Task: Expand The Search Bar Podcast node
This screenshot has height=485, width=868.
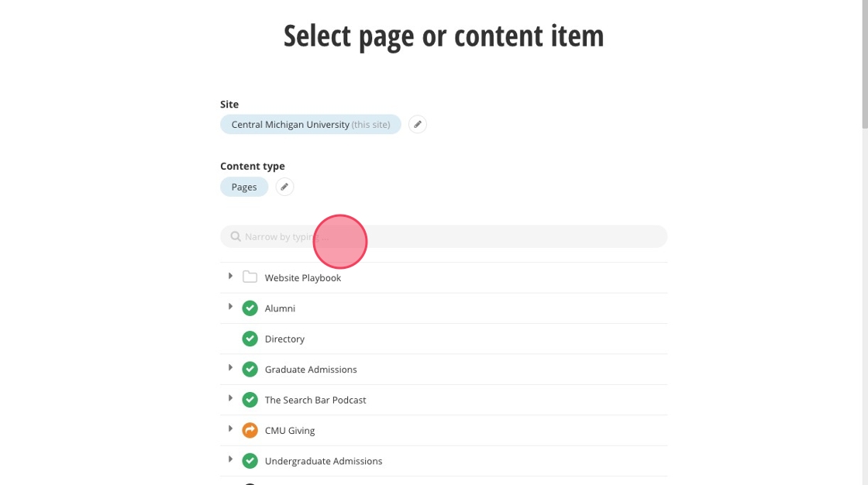Action: pos(230,399)
